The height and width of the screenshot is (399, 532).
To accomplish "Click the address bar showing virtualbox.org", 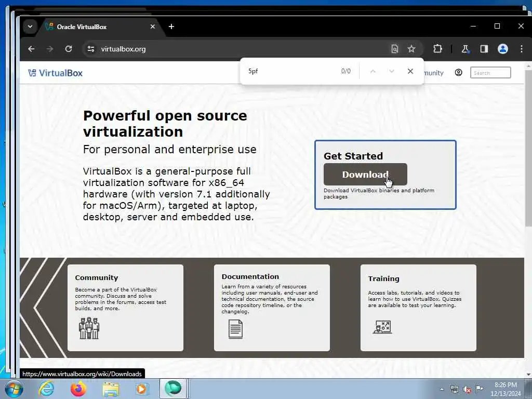I will pos(234,49).
